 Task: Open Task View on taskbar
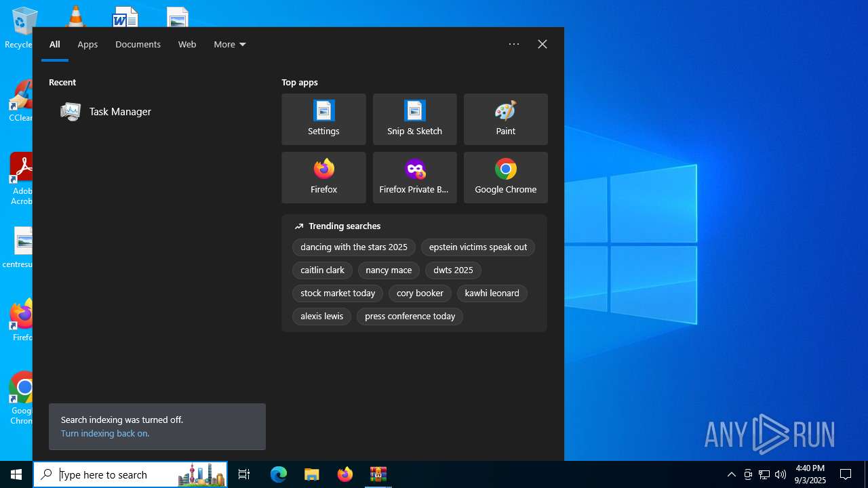coord(244,474)
